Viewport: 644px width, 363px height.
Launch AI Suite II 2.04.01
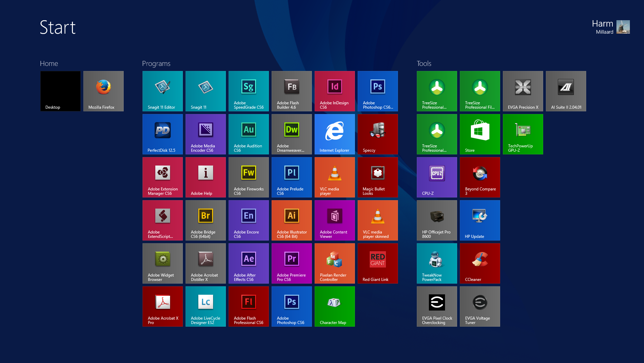(x=566, y=91)
